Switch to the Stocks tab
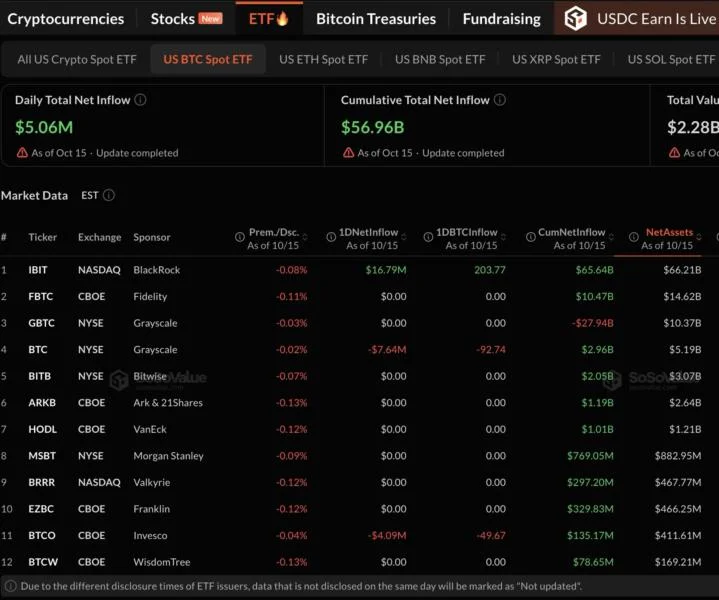 [186, 19]
